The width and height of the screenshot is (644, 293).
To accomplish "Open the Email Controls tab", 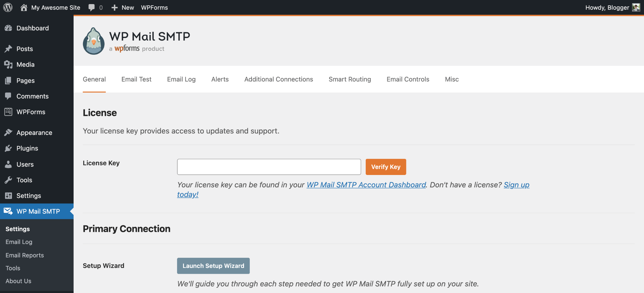I will tap(408, 79).
